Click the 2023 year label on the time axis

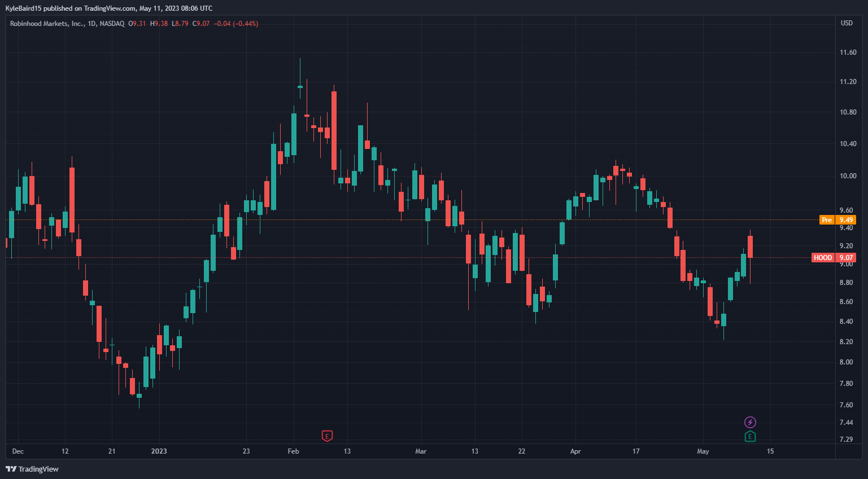point(159,451)
